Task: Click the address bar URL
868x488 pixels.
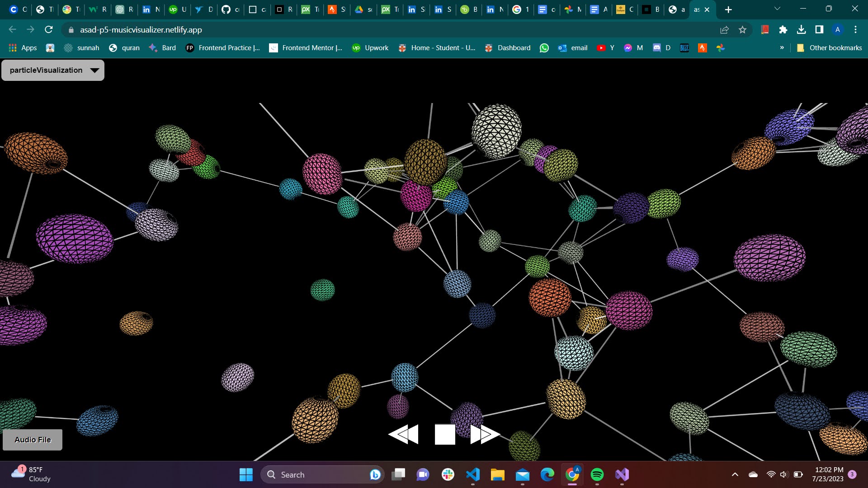Action: click(x=141, y=30)
